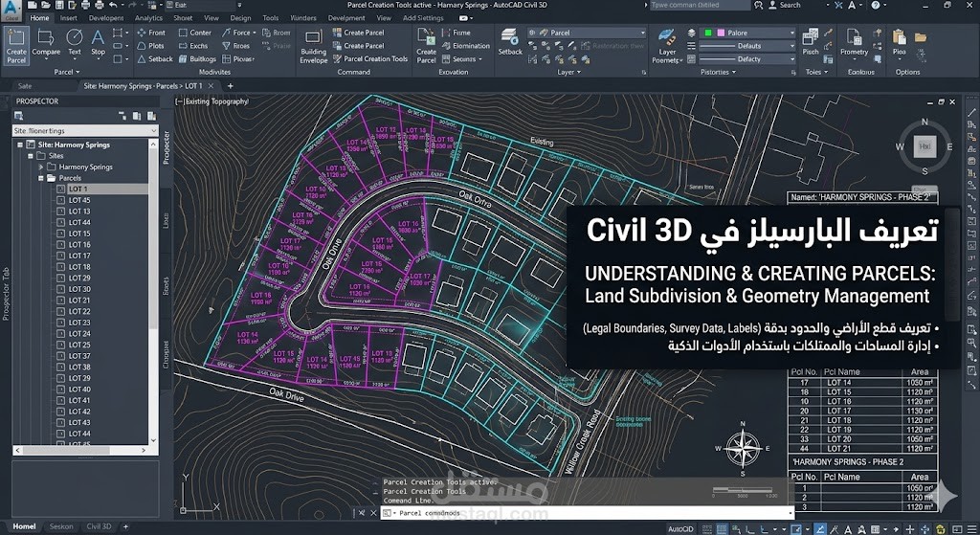Add a new layout with bottom plus

point(125,527)
